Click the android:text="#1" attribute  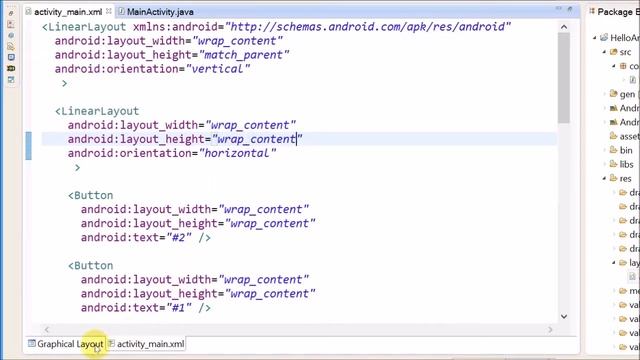pyautogui.click(x=136, y=308)
